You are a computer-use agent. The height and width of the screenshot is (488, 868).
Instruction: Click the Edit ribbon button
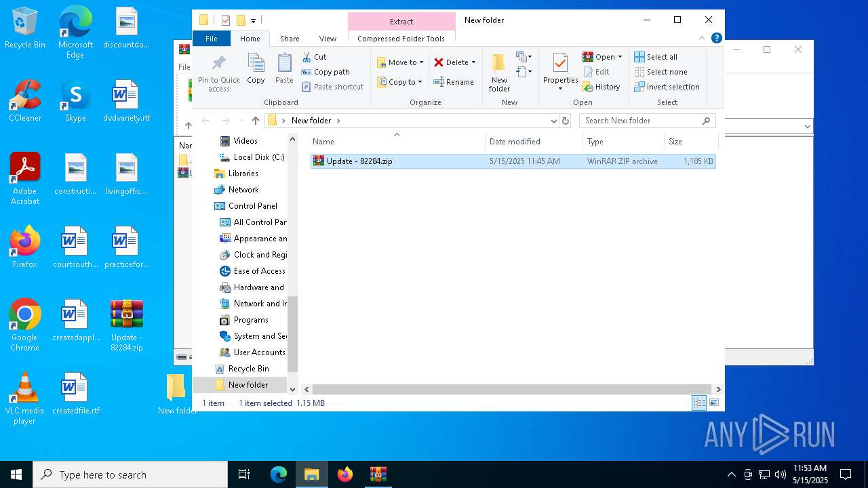click(x=596, y=72)
